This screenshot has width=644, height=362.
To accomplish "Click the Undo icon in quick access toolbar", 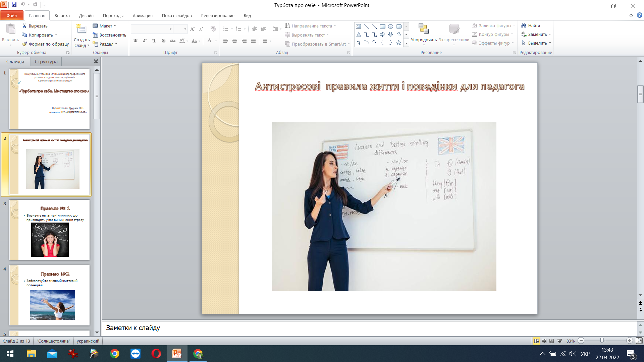I will [x=23, y=5].
